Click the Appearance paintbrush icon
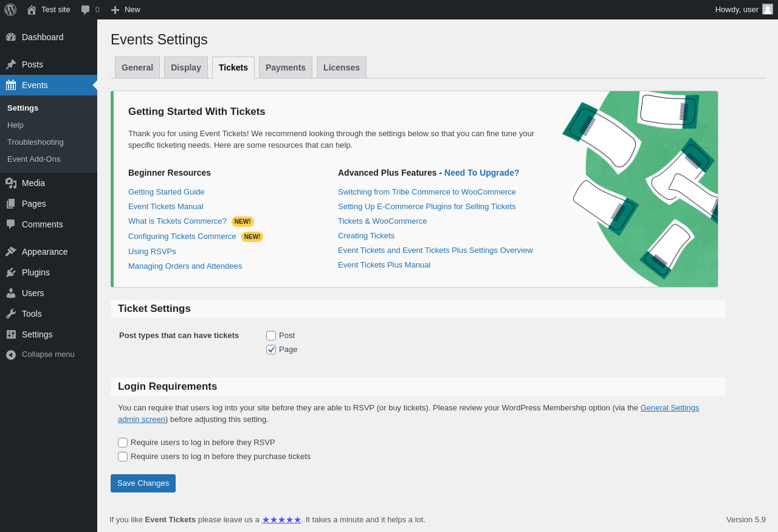778x532 pixels. (11, 252)
